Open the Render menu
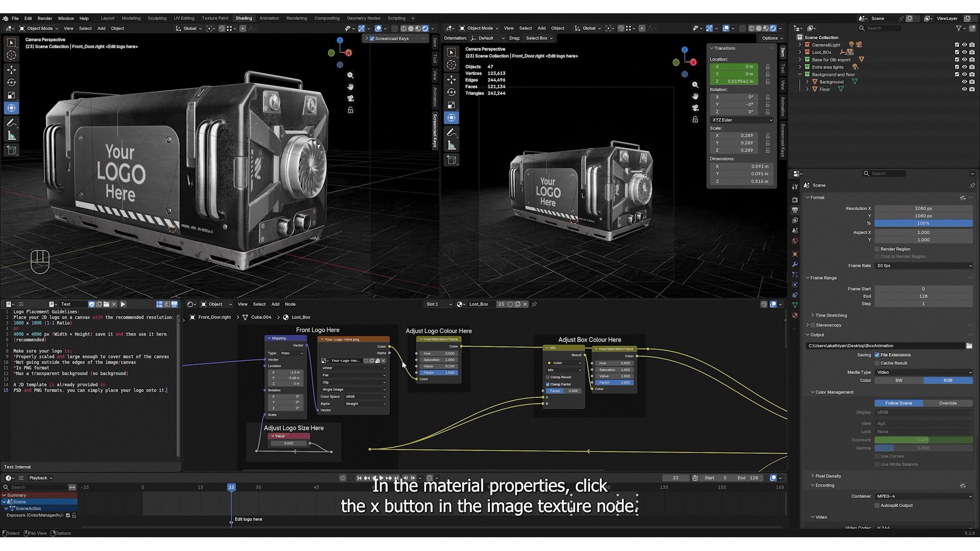980x551 pixels. coord(45,18)
